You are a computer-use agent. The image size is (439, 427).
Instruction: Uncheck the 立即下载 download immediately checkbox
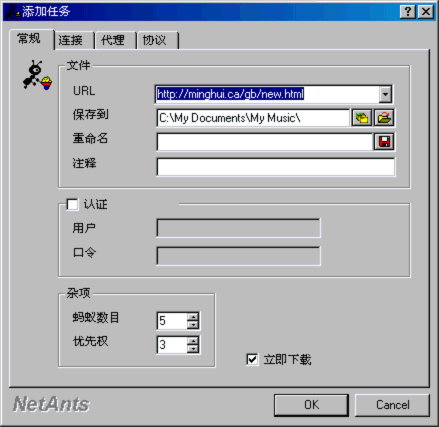coord(252,359)
